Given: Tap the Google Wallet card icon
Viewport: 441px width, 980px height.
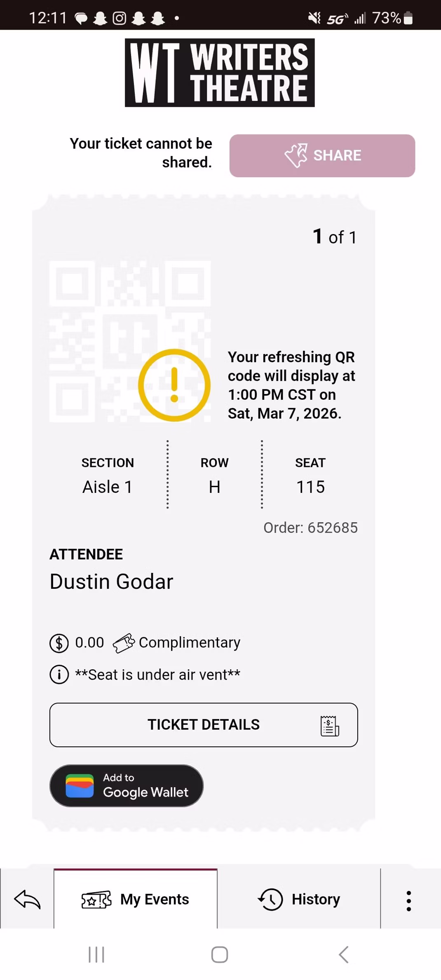Looking at the screenshot, I should coord(80,786).
